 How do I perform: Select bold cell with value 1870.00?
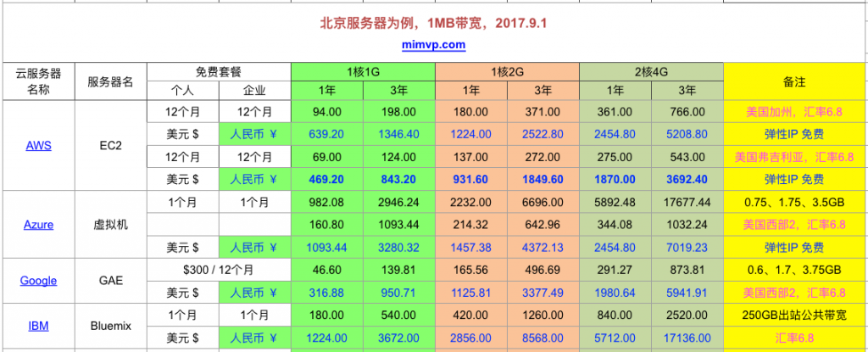pyautogui.click(x=615, y=179)
